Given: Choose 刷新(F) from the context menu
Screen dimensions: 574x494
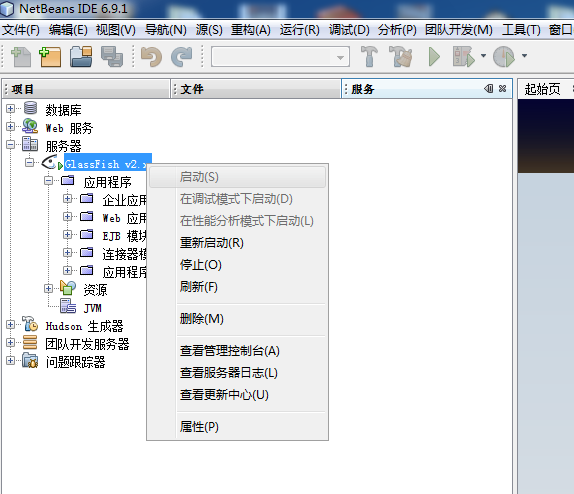Looking at the screenshot, I should (x=237, y=287).
